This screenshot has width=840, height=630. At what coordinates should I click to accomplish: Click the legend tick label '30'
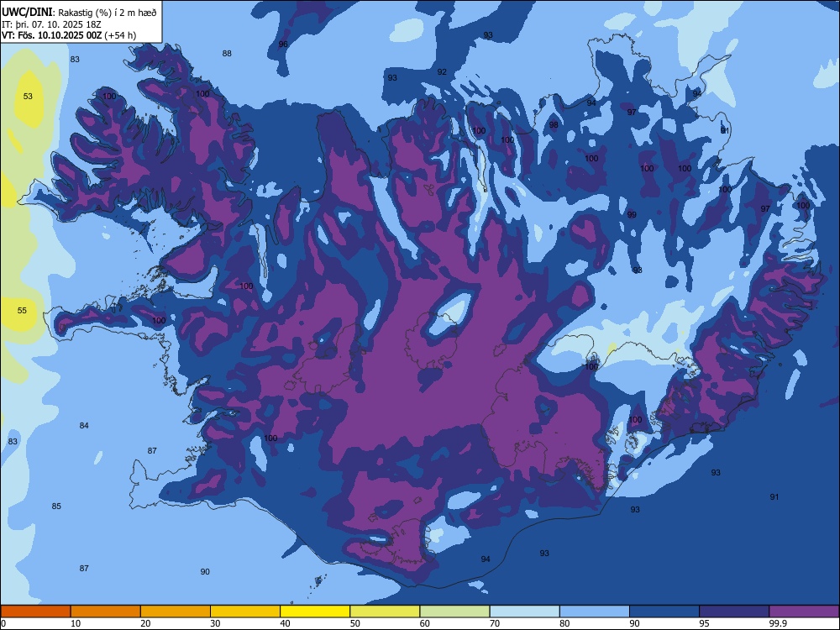coord(215,623)
